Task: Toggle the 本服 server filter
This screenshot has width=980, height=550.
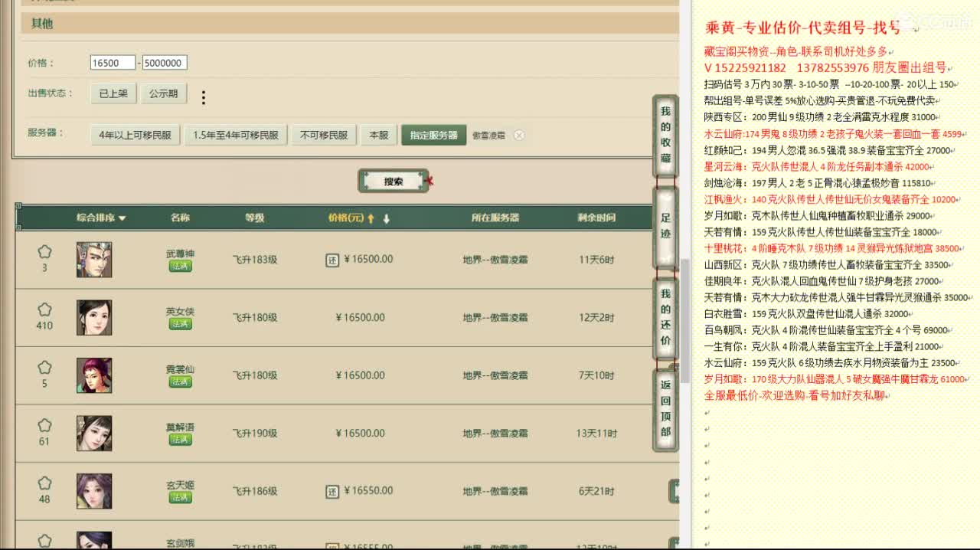Action: tap(379, 135)
